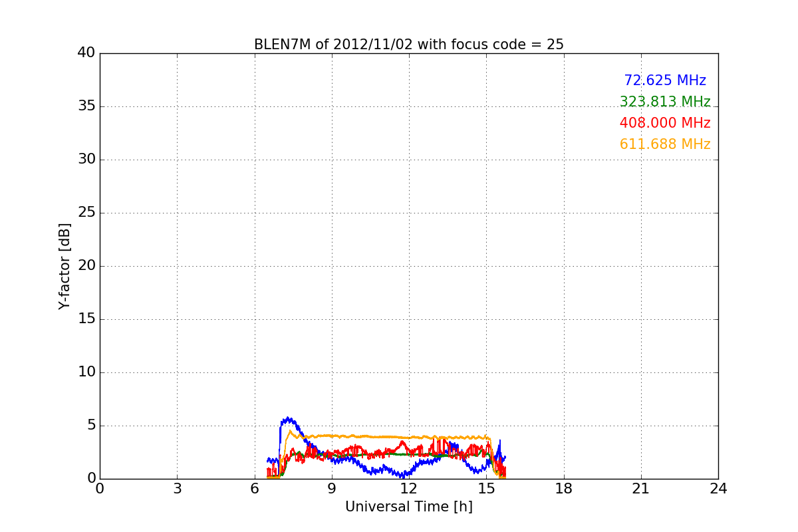Click the 'Y-factor [dB]' axis label

(65, 266)
